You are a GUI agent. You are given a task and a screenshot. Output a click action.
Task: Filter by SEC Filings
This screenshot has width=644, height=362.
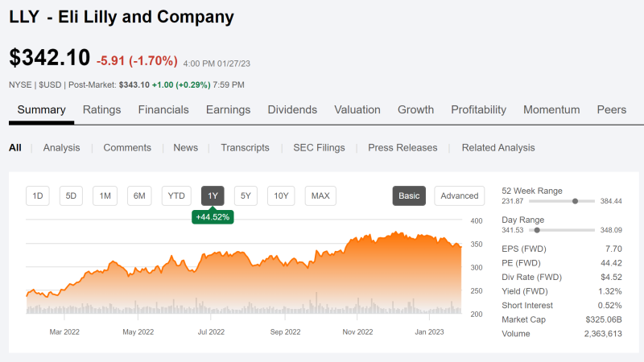tap(319, 148)
